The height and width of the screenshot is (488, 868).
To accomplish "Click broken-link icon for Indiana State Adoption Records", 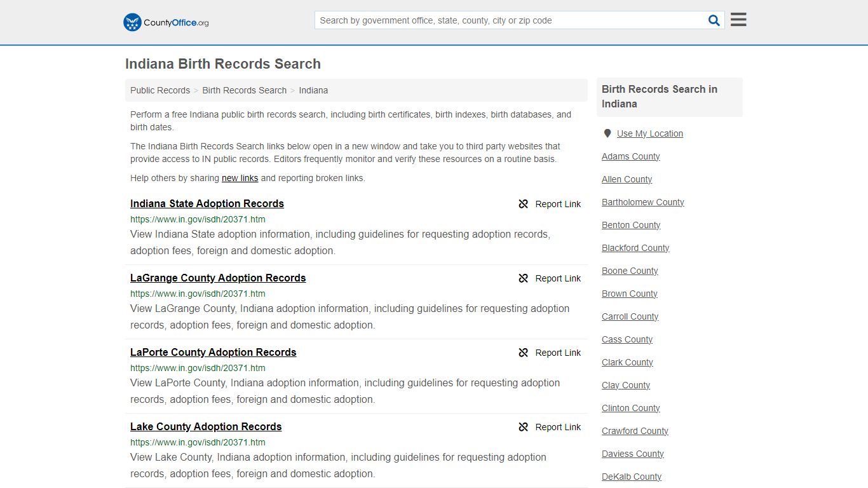I will (524, 204).
